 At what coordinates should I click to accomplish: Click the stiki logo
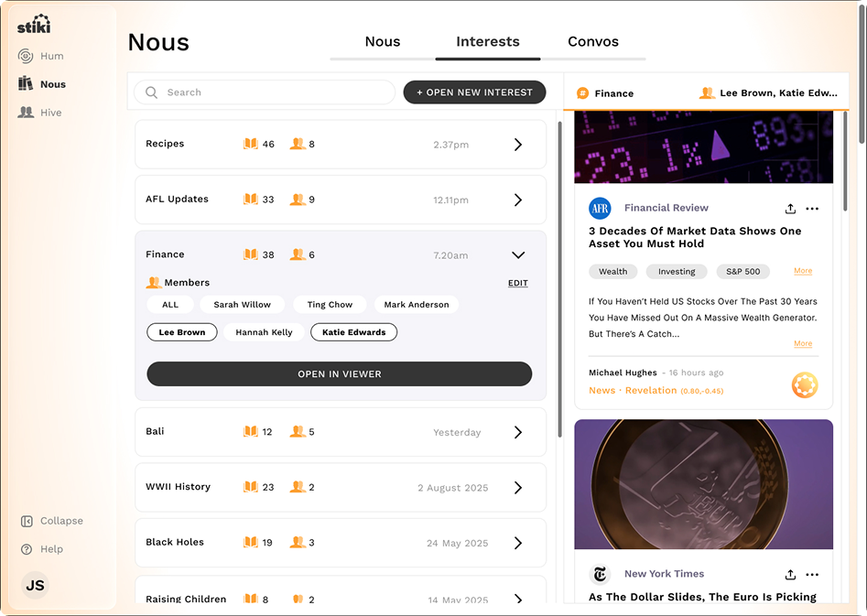click(x=34, y=25)
